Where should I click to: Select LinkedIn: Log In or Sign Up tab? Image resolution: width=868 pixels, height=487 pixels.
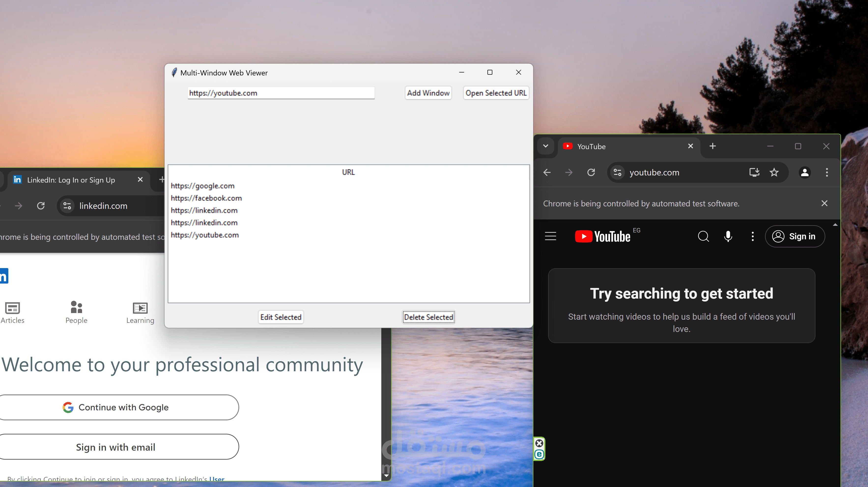pyautogui.click(x=71, y=180)
